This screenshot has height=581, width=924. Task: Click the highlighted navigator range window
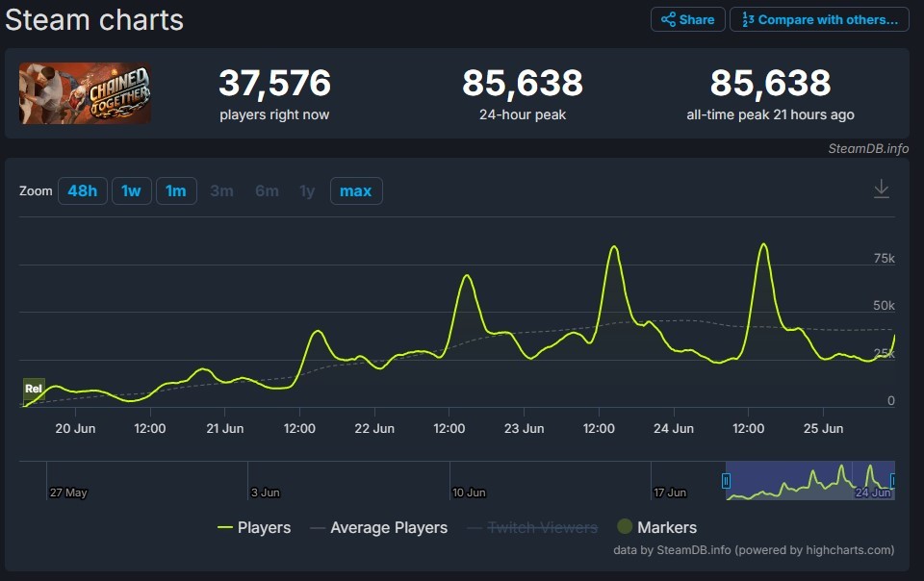[809, 480]
